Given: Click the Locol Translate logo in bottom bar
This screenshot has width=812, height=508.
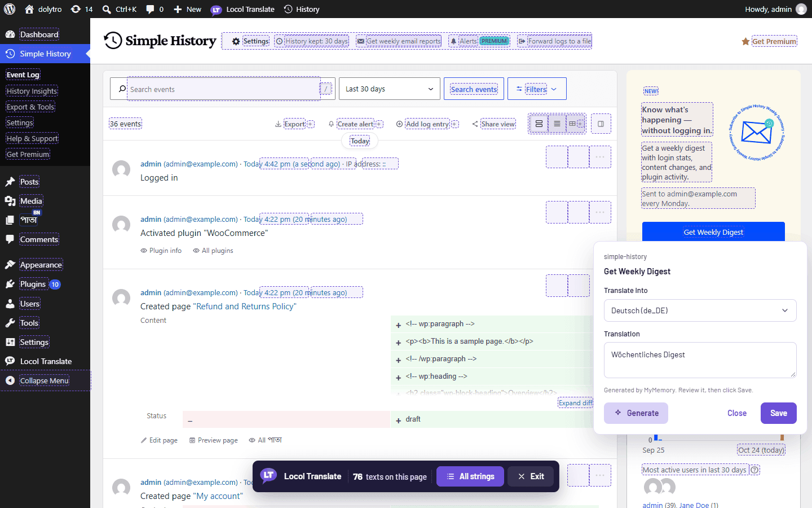Looking at the screenshot, I should tap(269, 476).
